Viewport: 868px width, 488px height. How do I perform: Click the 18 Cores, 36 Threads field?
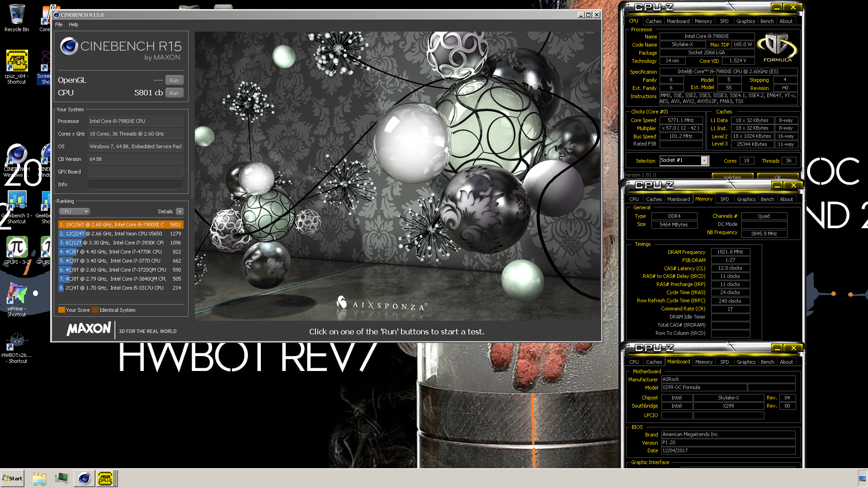pyautogui.click(x=136, y=134)
